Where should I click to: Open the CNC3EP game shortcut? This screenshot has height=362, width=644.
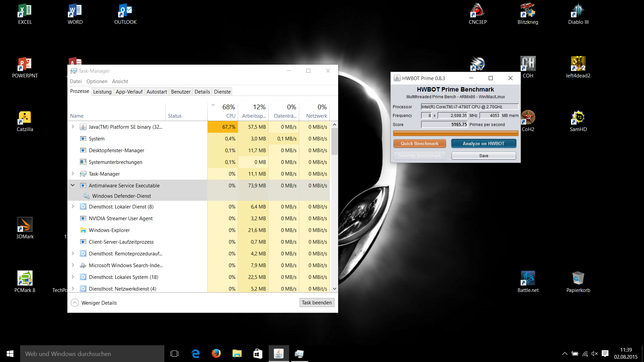tap(478, 14)
